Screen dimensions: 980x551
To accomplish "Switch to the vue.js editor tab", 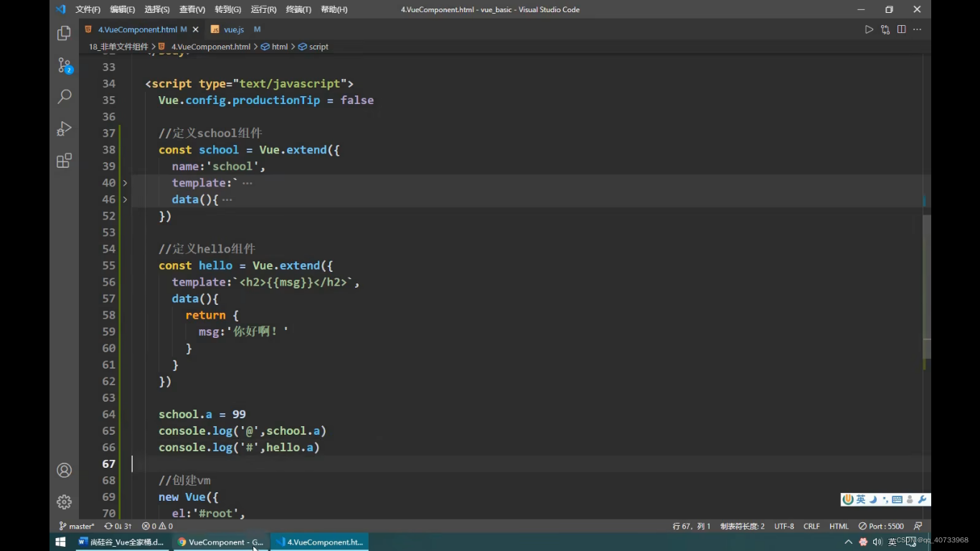I will 234,29.
